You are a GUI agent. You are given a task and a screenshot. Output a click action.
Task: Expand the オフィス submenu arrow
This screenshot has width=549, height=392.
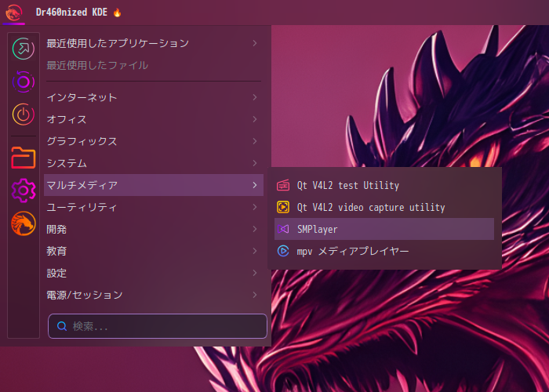tap(255, 119)
